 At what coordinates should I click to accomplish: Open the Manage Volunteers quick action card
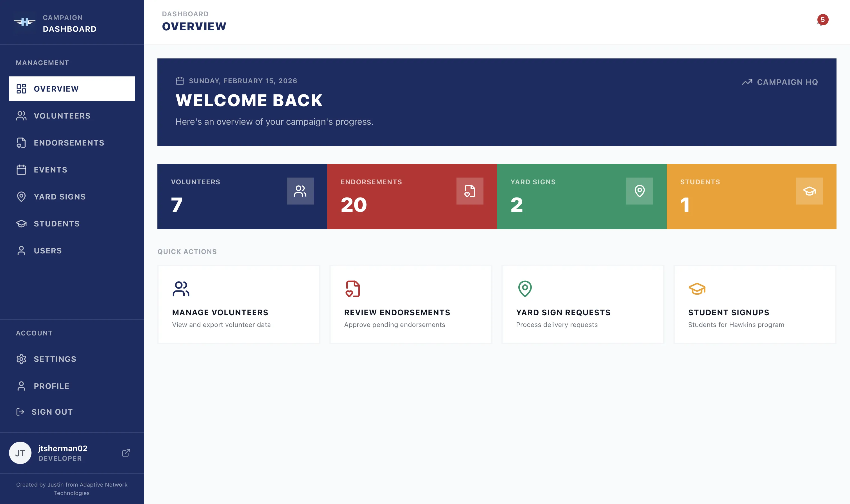pyautogui.click(x=238, y=304)
